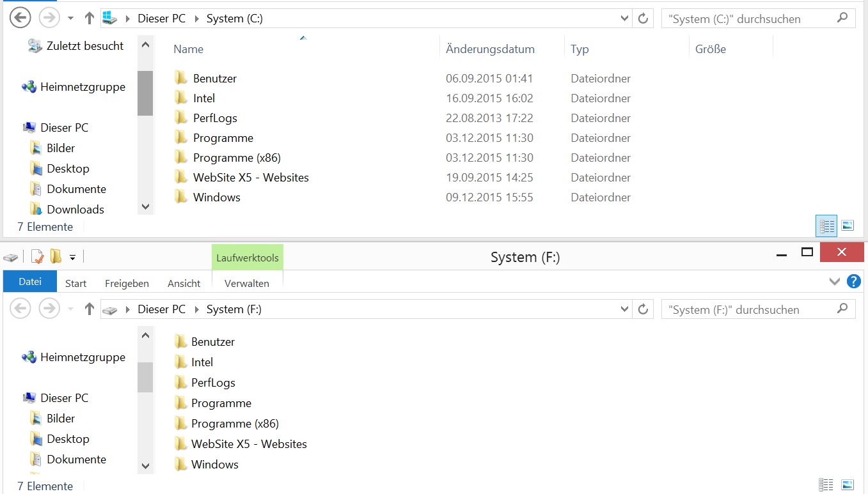The image size is (868, 494).
Task: Open Customize Quick Access Toolbar dropdown
Action: click(x=72, y=258)
